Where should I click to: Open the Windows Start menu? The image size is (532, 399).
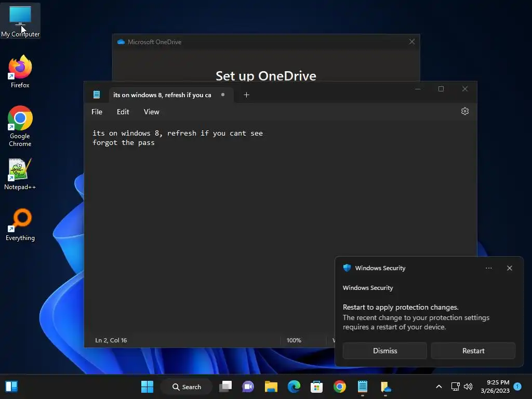point(147,387)
